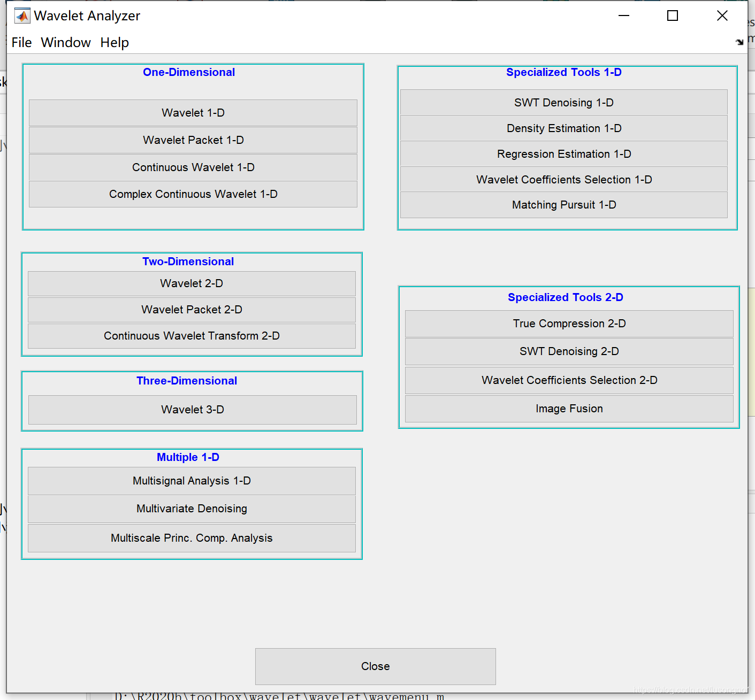Select Wavelet Coefficients Selection 1-D
This screenshot has height=700, width=755.
(563, 180)
